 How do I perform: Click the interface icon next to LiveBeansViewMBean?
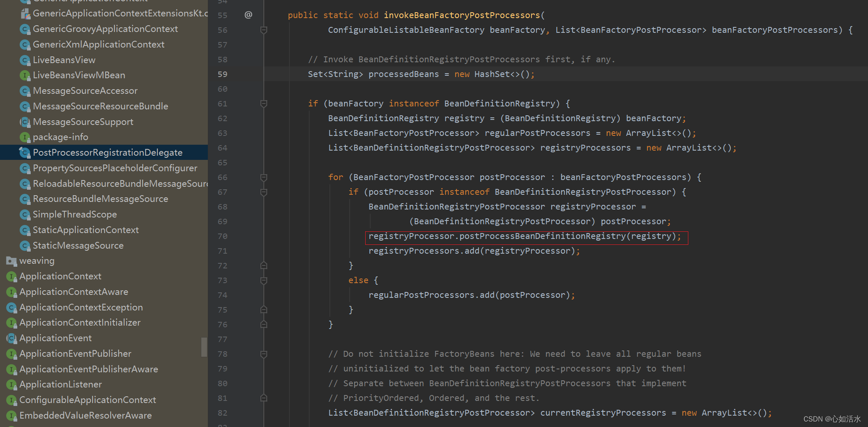coord(25,75)
